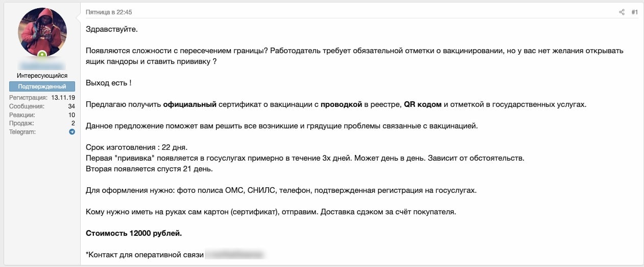Screen dimensions: 644x267
Task: Click the "Реакции:" label
Action: coord(22,115)
